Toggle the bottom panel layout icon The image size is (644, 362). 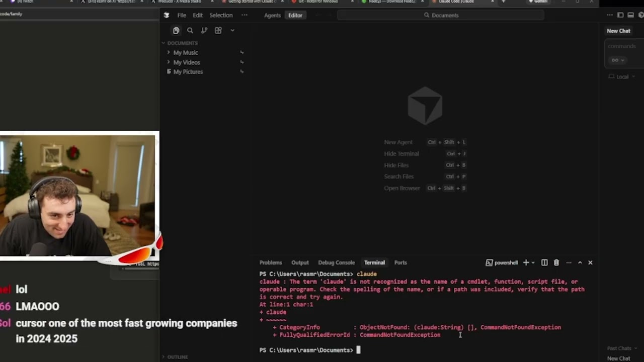(x=630, y=15)
